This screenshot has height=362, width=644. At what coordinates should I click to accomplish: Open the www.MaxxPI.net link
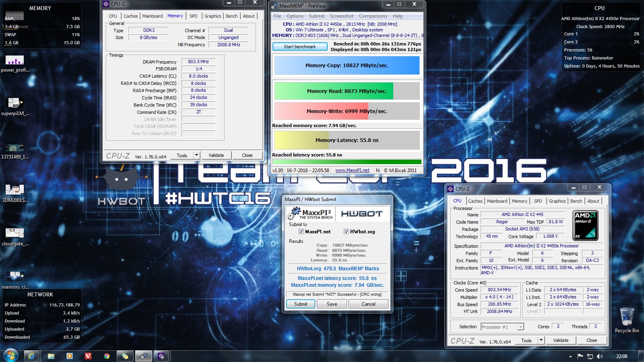pyautogui.click(x=352, y=171)
